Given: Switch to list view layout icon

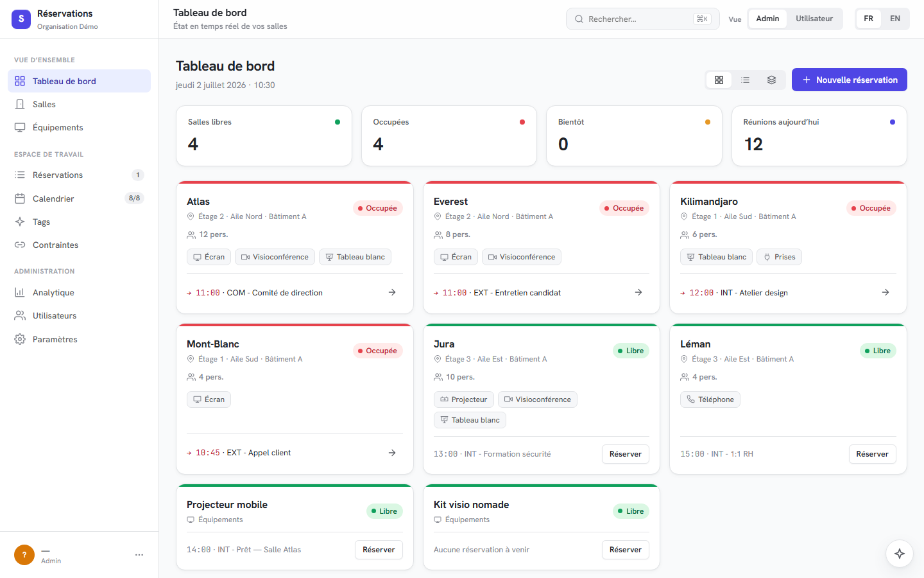Looking at the screenshot, I should point(745,80).
